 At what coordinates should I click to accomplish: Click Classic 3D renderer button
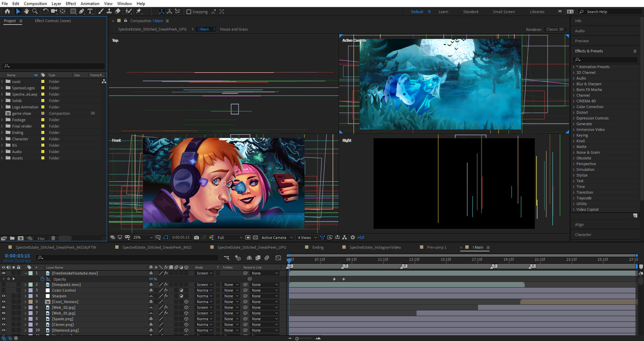tap(555, 29)
